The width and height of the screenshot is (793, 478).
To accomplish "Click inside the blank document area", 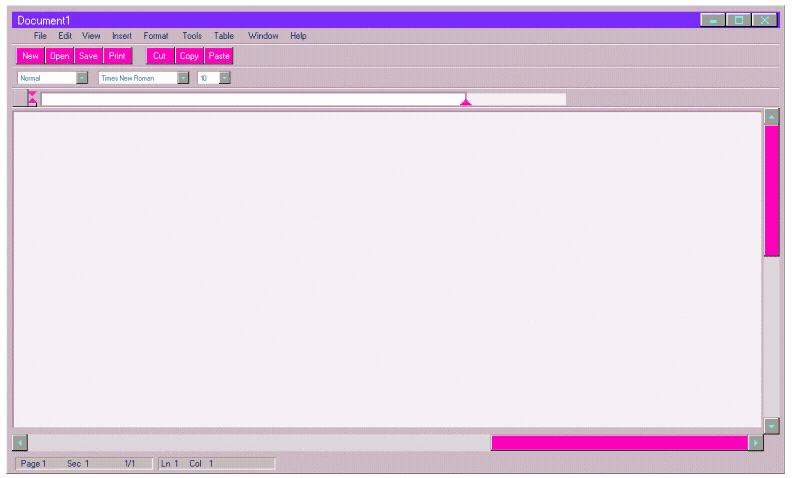I will [x=387, y=269].
